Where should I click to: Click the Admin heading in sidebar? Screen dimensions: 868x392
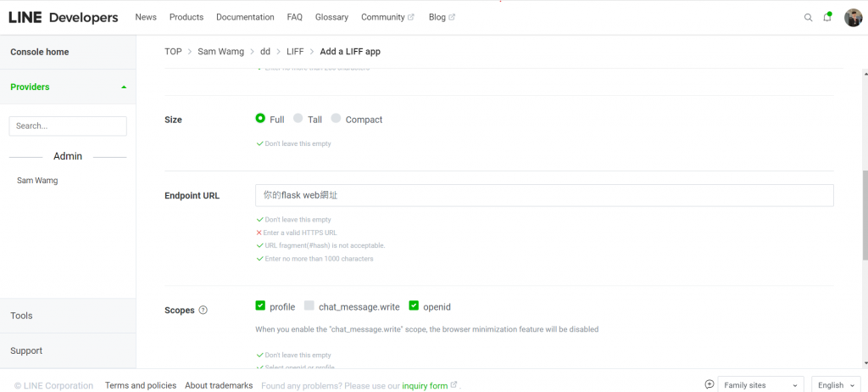[x=68, y=156]
